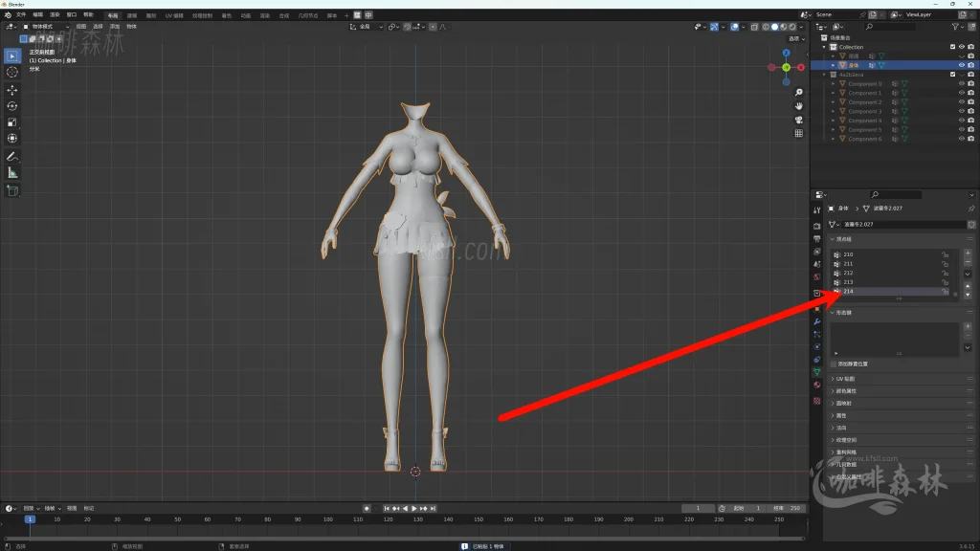Expand the selected 身体 object row

click(834, 65)
